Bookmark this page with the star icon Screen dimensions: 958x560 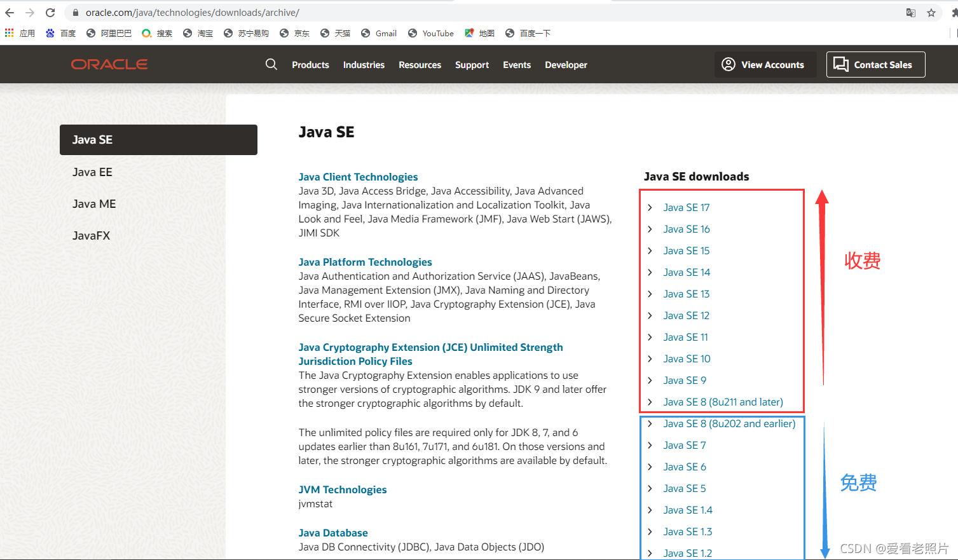coord(931,13)
